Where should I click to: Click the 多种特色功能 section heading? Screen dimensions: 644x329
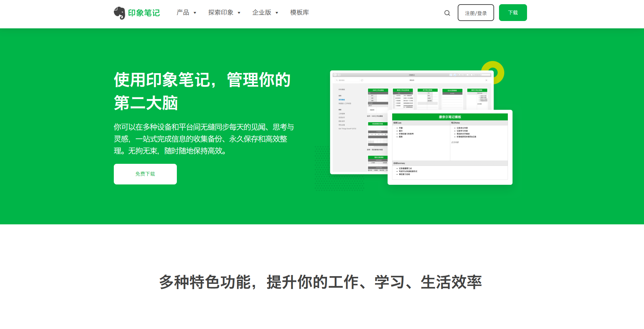point(320,282)
